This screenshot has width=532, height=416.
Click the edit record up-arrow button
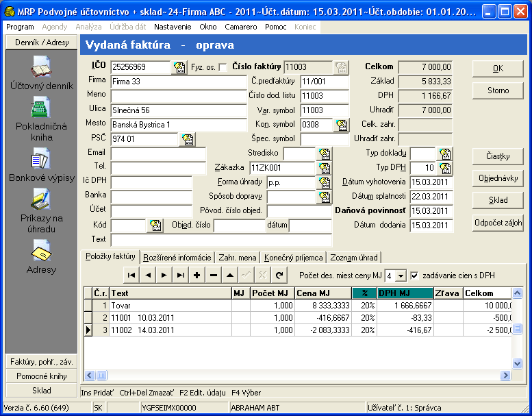(x=229, y=276)
